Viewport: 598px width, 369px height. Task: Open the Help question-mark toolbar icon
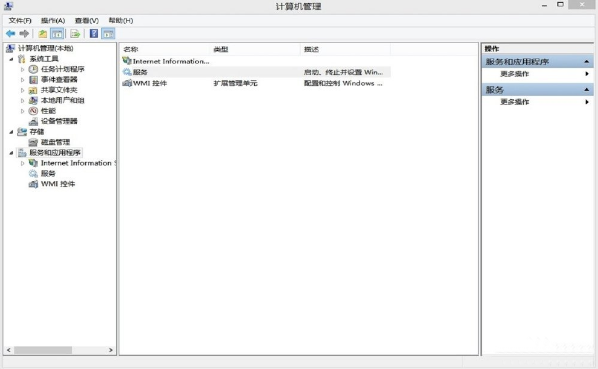[94, 34]
